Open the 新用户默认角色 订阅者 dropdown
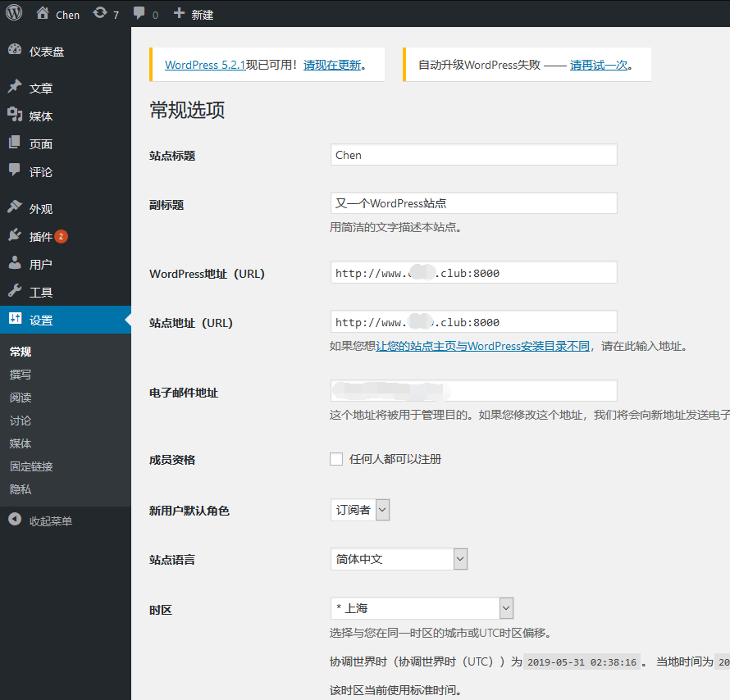730x700 pixels. (360, 510)
